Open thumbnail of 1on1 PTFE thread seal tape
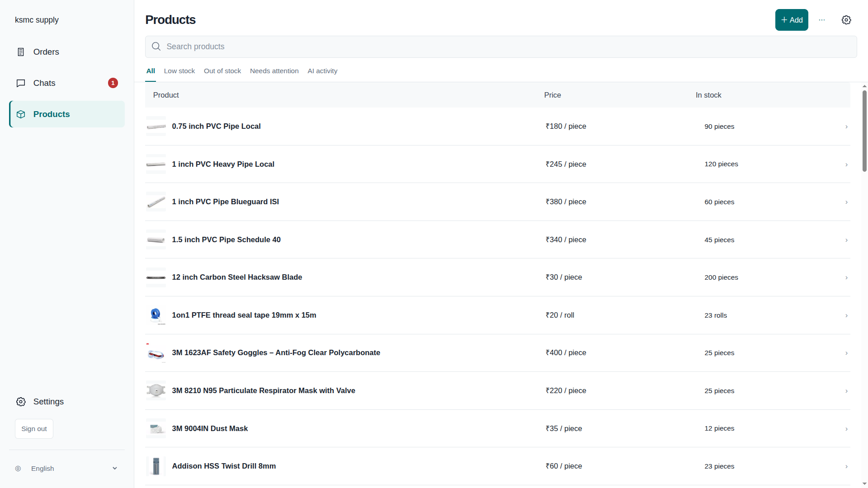868x488 pixels. click(156, 315)
